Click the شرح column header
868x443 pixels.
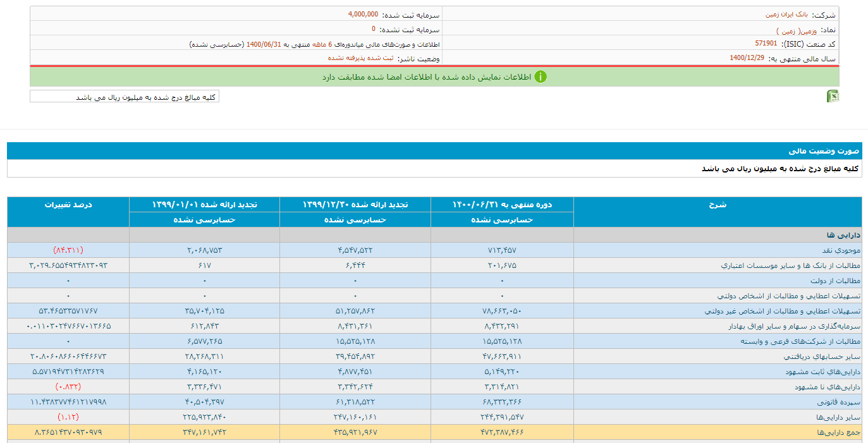tap(717, 205)
